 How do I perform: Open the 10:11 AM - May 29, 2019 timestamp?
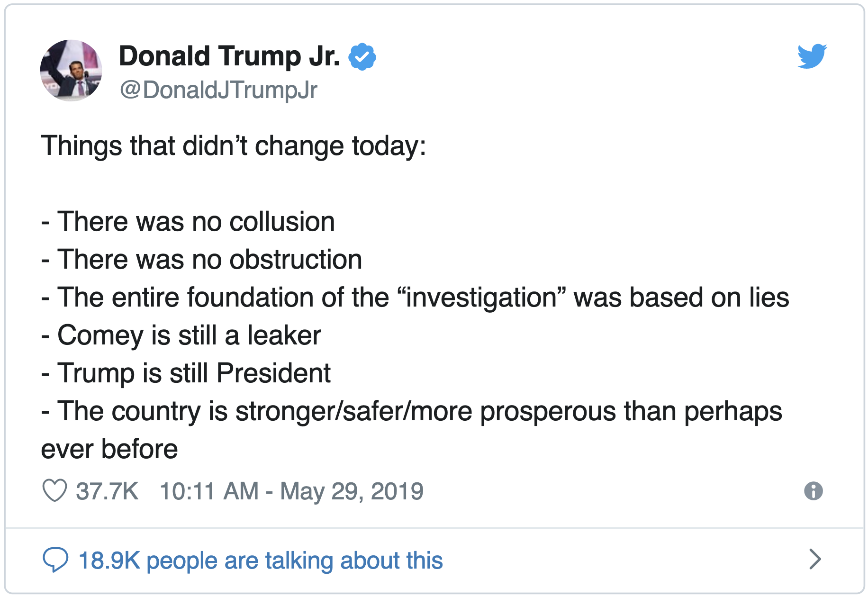point(291,491)
